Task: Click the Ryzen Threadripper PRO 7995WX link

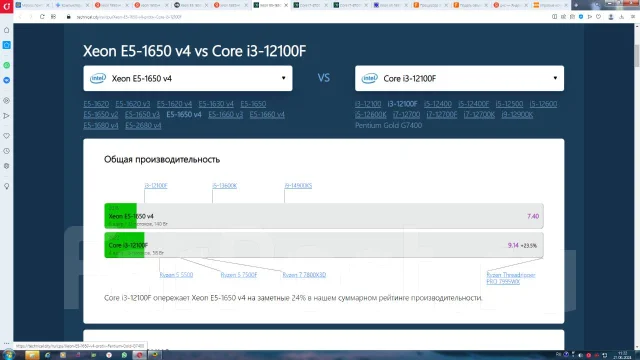Action: pyautogui.click(x=511, y=278)
